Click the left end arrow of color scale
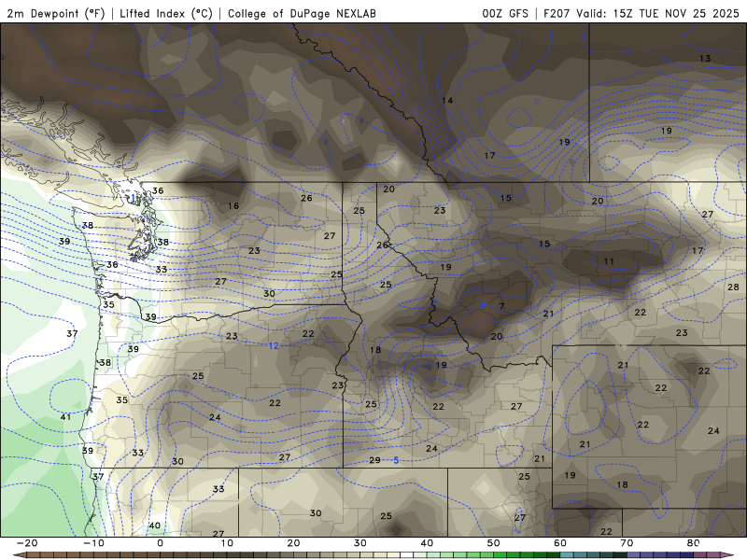 19,555
